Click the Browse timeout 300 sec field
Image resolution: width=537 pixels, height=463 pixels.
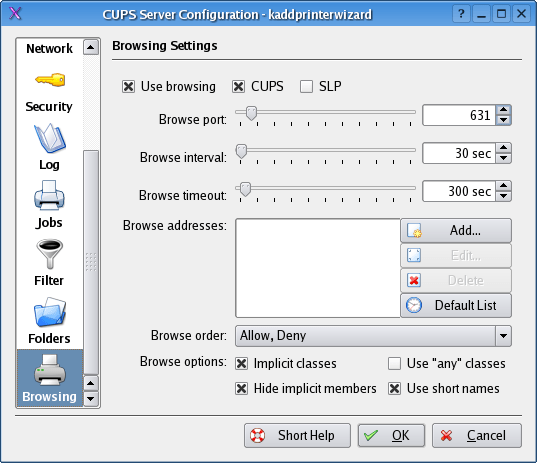(459, 191)
